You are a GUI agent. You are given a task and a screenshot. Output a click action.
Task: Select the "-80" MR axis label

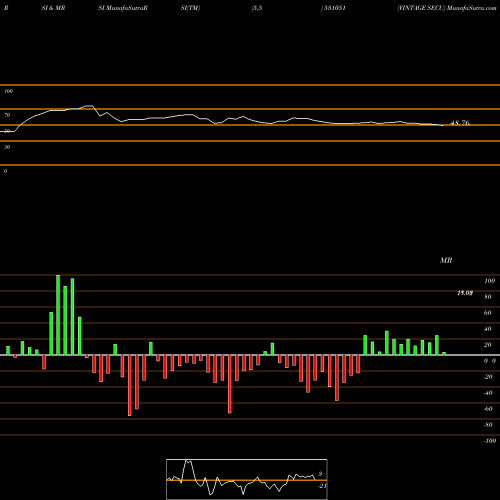(488, 425)
